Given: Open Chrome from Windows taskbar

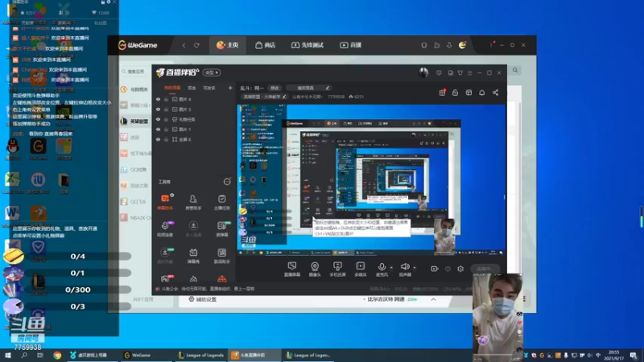Looking at the screenshot, I should click(57, 356).
